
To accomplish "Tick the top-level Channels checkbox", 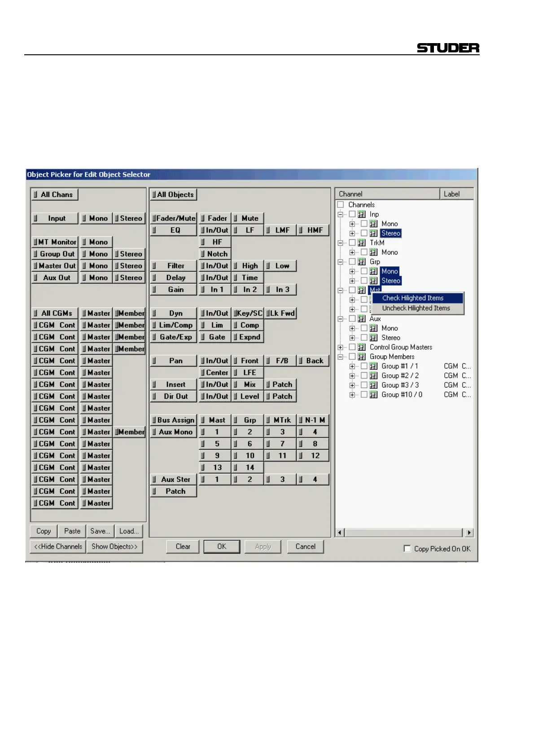I will pos(341,205).
